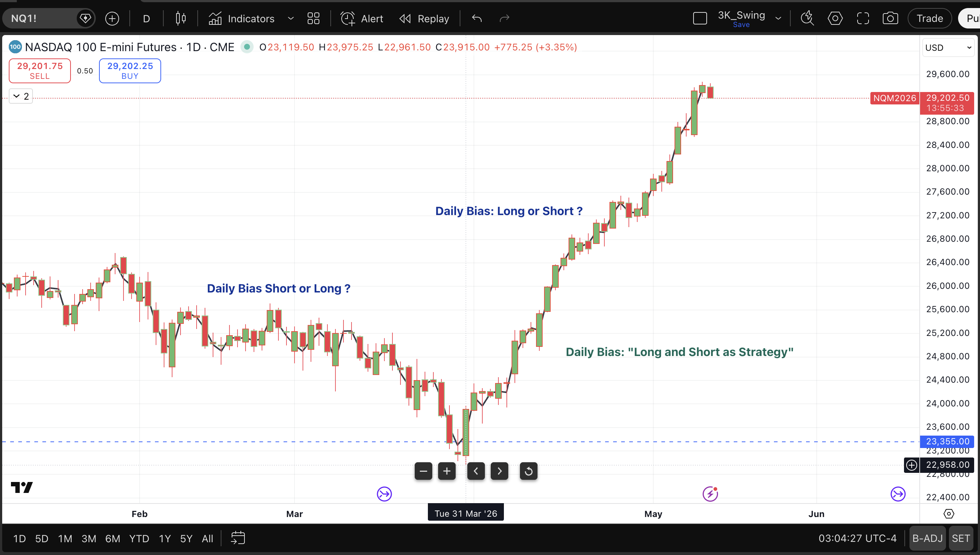
Task: Undo the last chart action
Action: click(477, 18)
